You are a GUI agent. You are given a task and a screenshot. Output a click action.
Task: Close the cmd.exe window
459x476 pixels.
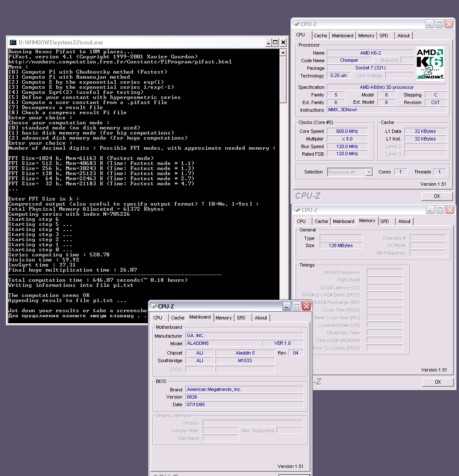coord(283,42)
